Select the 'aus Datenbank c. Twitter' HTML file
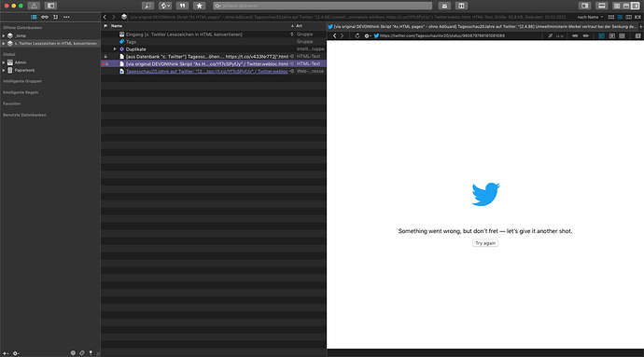Image resolution: width=644 pixels, height=357 pixels. tap(214, 57)
